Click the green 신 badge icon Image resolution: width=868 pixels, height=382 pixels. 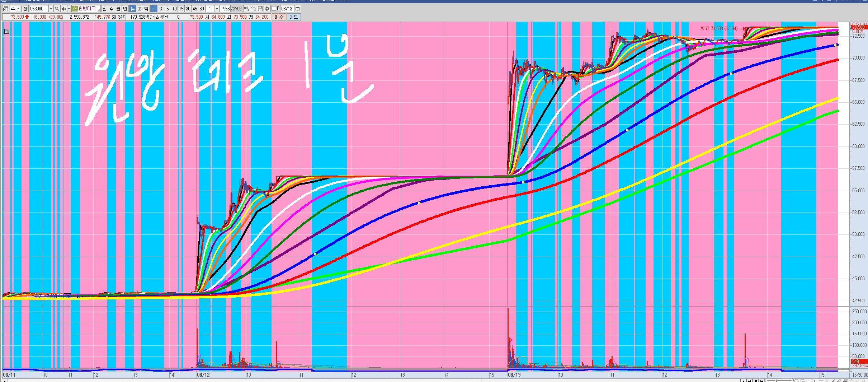[x=75, y=9]
